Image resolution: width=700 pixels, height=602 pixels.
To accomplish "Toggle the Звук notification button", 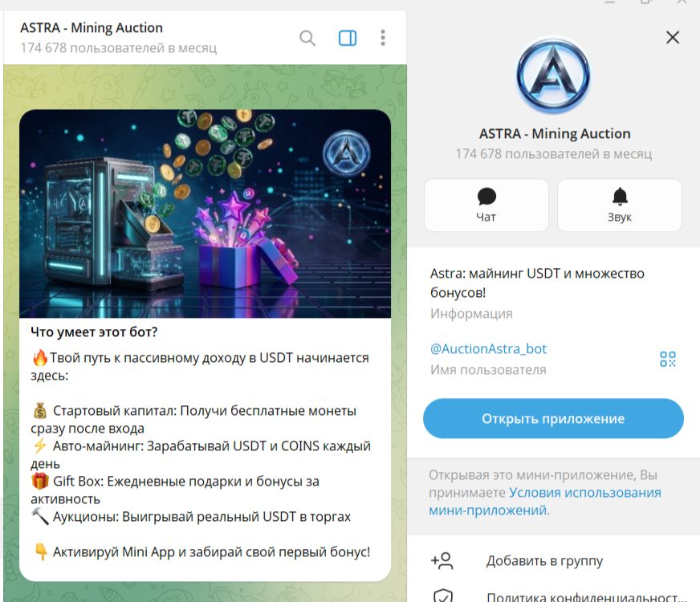I will pyautogui.click(x=620, y=205).
